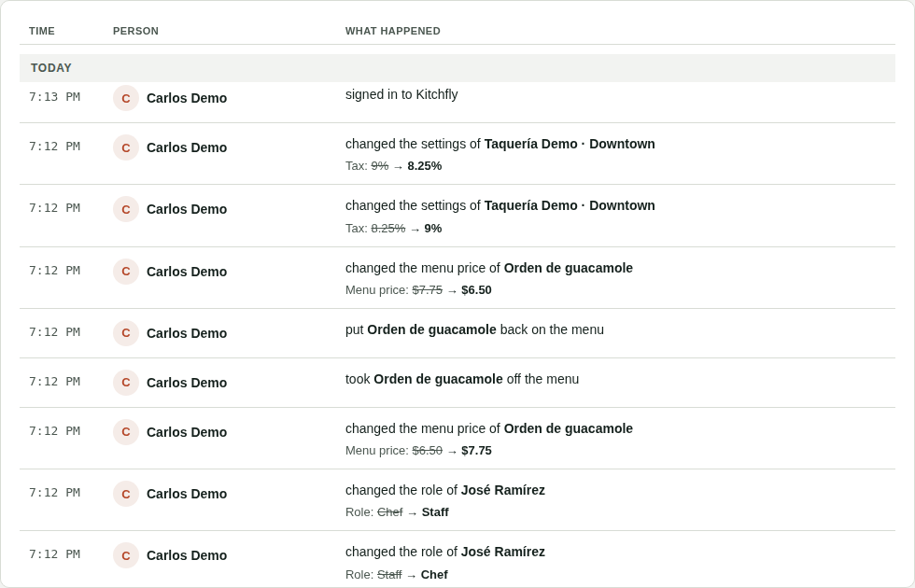Click the 7:12 PM time in the Chef to Staff row

(54, 493)
